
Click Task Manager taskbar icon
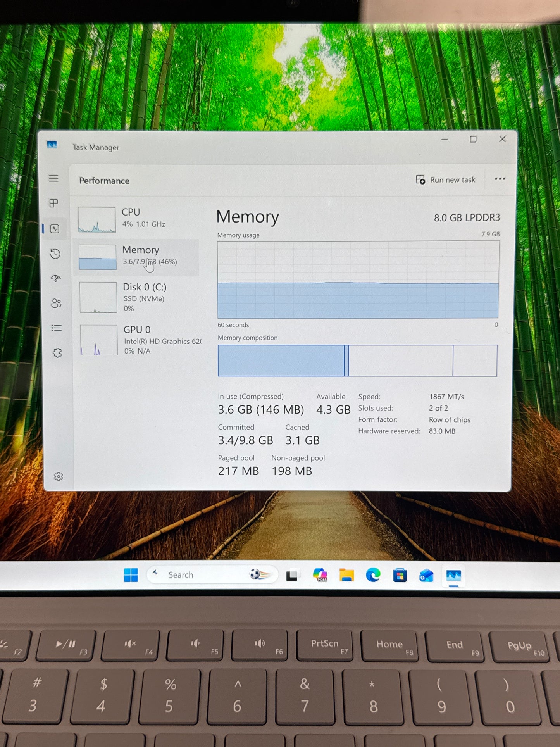(453, 576)
